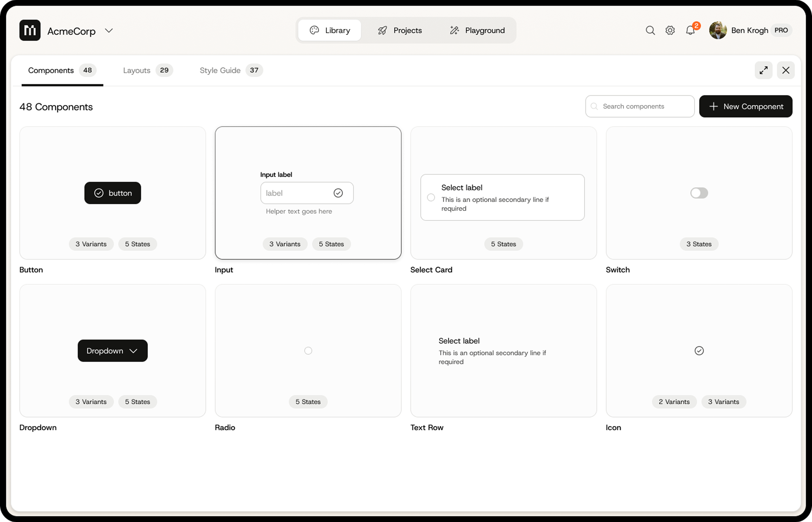Screen dimensions: 812x522
Task: Expand the AcmeCorp workspace chevron
Action: click(109, 31)
